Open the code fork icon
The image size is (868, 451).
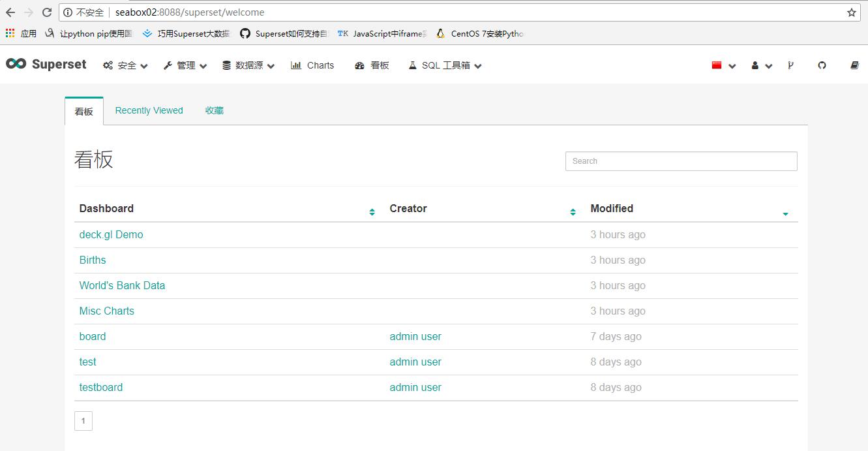[790, 65]
